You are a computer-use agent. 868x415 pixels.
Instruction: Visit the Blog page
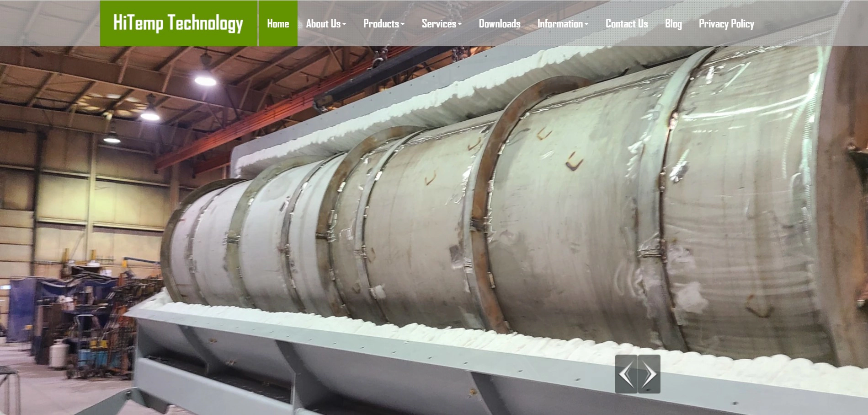(673, 23)
